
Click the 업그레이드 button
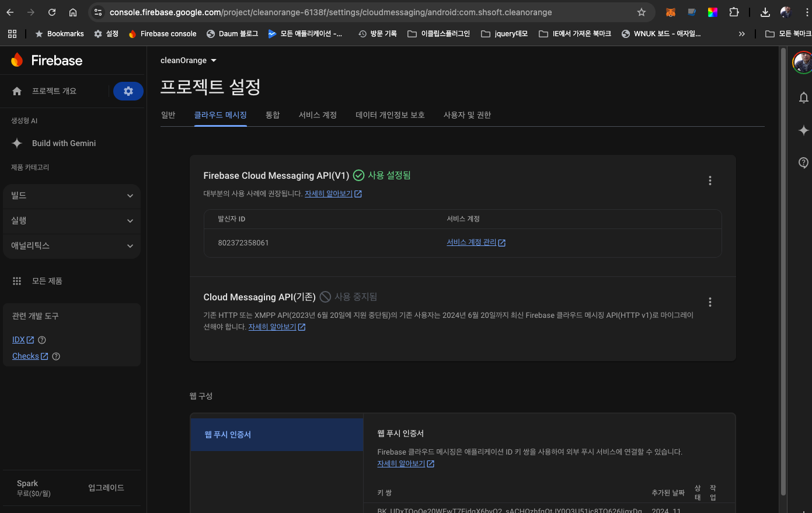[106, 488]
